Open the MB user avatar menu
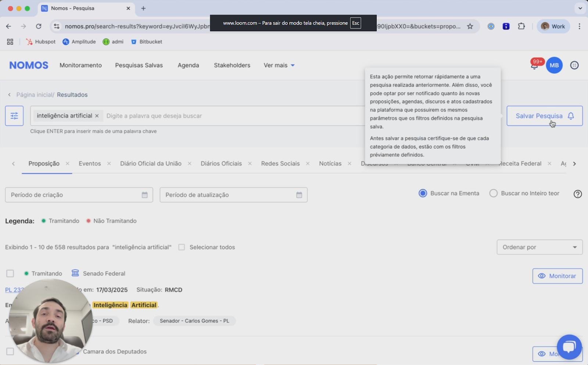The image size is (588, 365). click(x=554, y=65)
